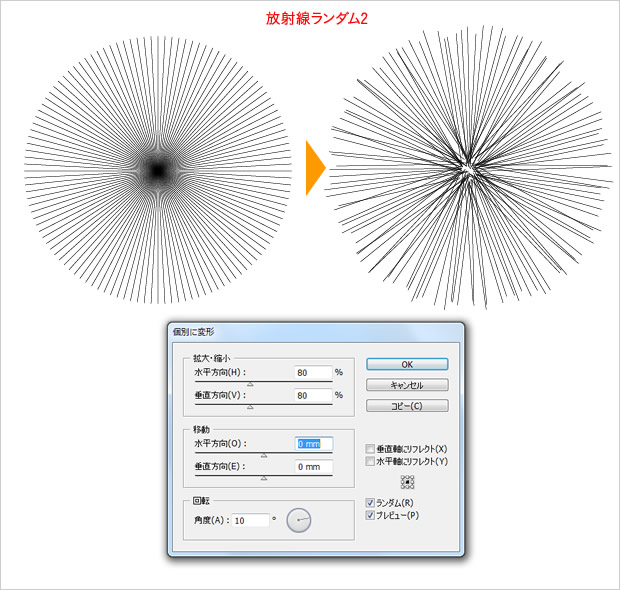Toggle the ランダム(R) checkbox
Viewport: 620px width, 590px height.
(x=370, y=503)
